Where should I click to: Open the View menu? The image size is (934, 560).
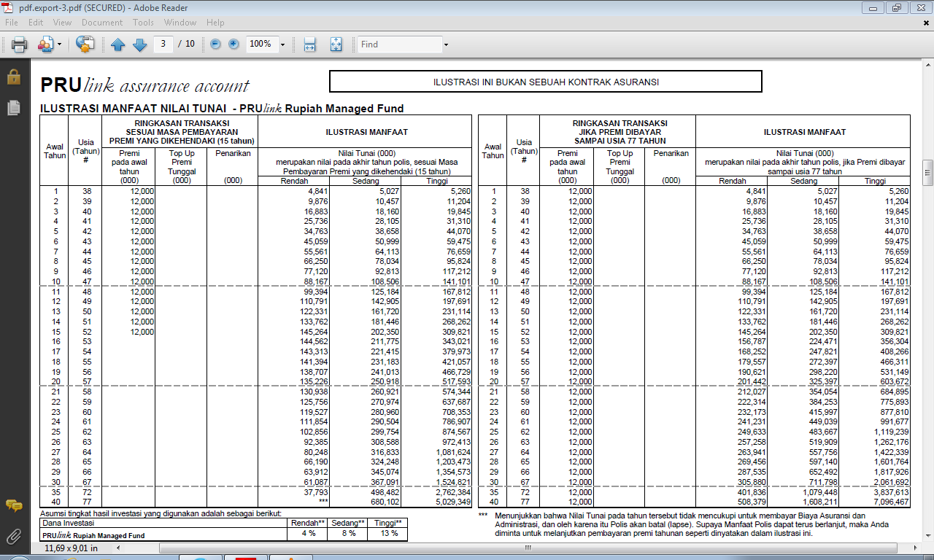tap(62, 23)
